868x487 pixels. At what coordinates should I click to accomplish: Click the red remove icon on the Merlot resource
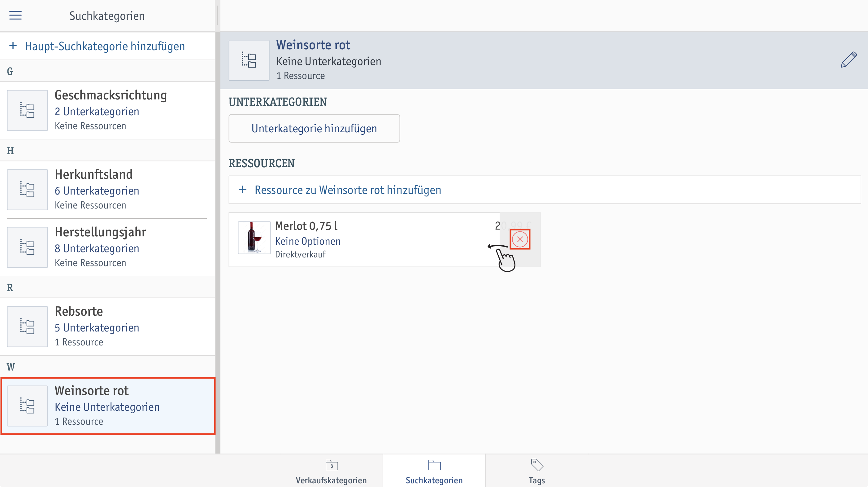pyautogui.click(x=519, y=239)
